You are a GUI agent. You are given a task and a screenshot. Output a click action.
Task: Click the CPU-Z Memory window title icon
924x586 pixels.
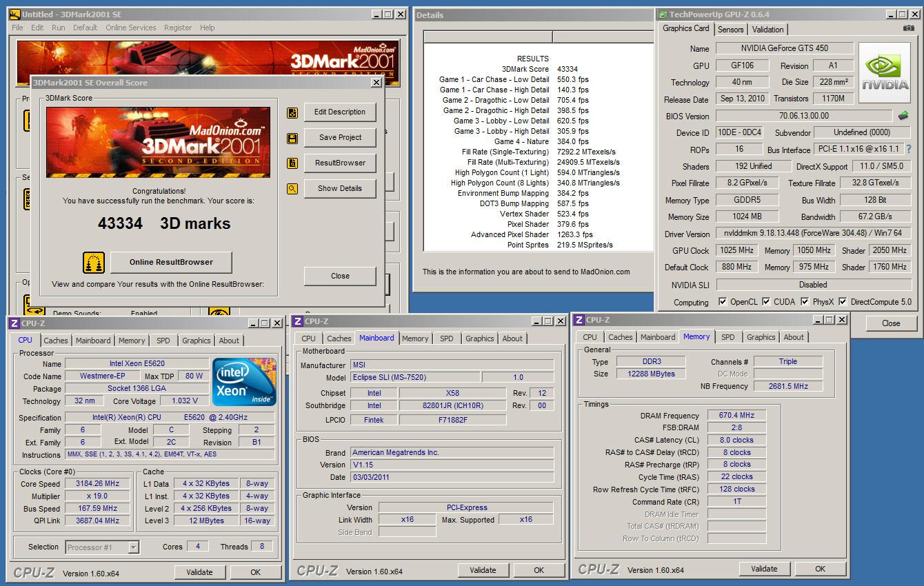click(x=579, y=320)
